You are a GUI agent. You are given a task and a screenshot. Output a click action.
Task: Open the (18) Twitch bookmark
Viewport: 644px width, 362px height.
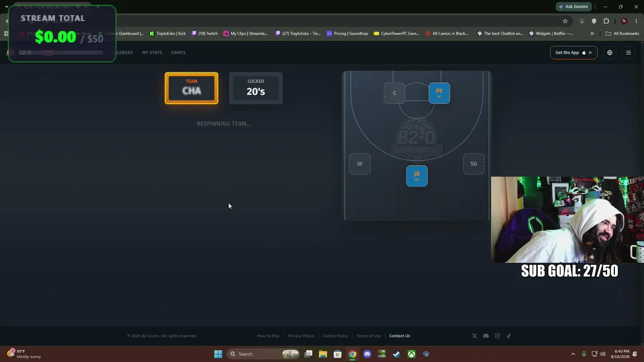pos(204,34)
